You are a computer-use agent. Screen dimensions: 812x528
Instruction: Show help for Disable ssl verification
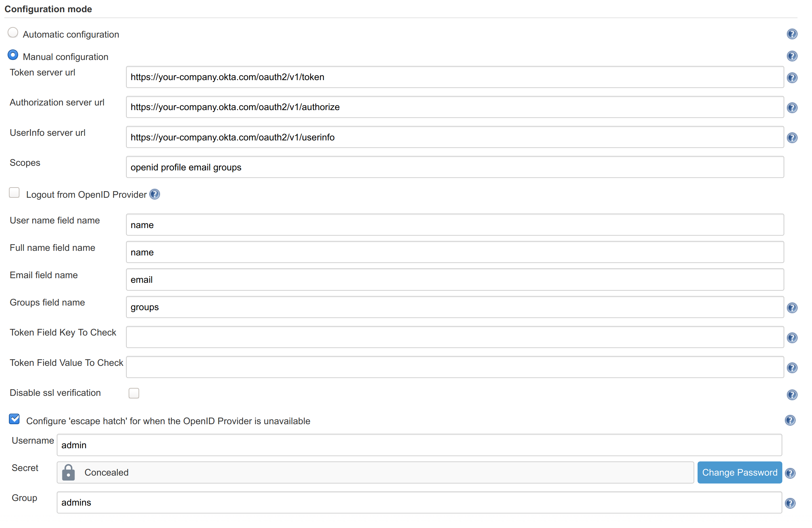[x=792, y=395]
